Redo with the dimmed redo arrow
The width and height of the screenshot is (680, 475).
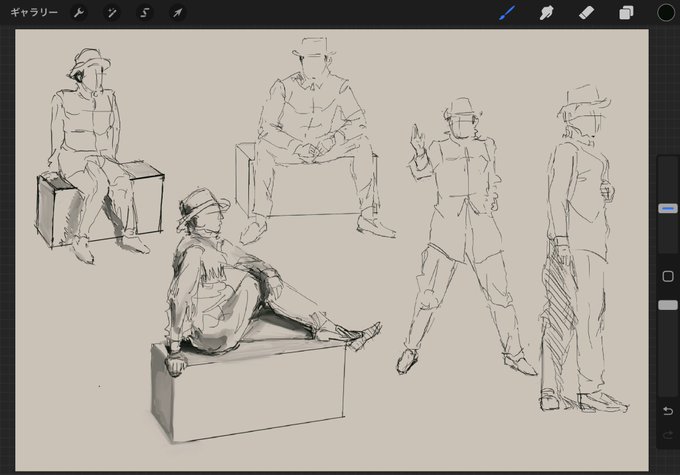(668, 434)
